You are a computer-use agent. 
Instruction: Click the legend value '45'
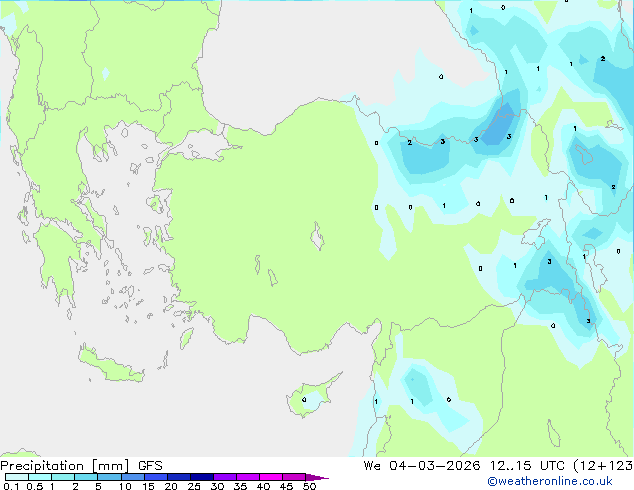[x=286, y=486]
